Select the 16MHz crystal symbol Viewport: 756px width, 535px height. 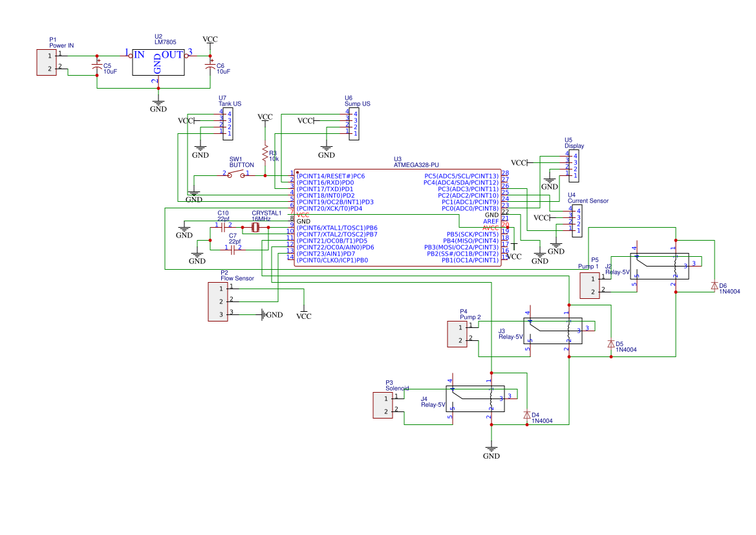pos(255,227)
